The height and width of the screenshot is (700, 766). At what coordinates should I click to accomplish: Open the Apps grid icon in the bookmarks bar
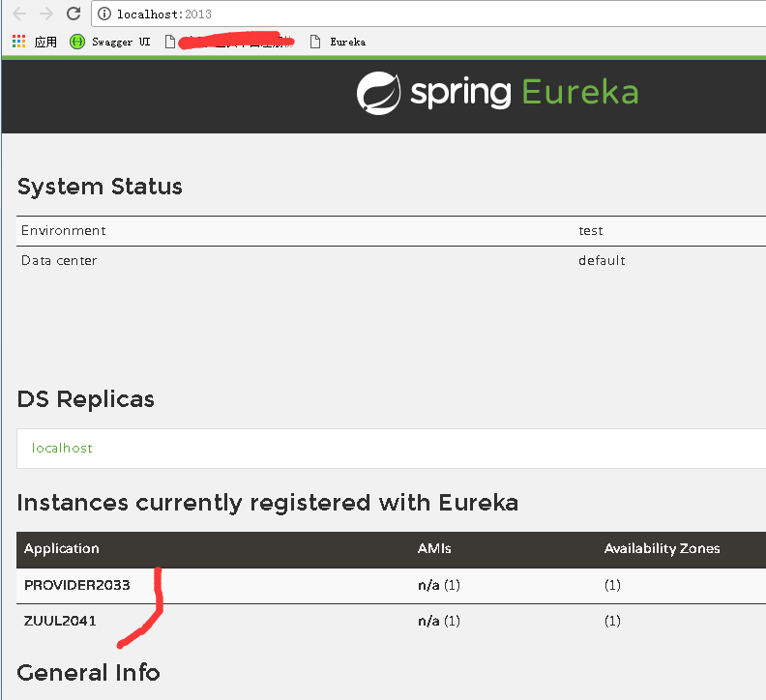click(x=19, y=42)
